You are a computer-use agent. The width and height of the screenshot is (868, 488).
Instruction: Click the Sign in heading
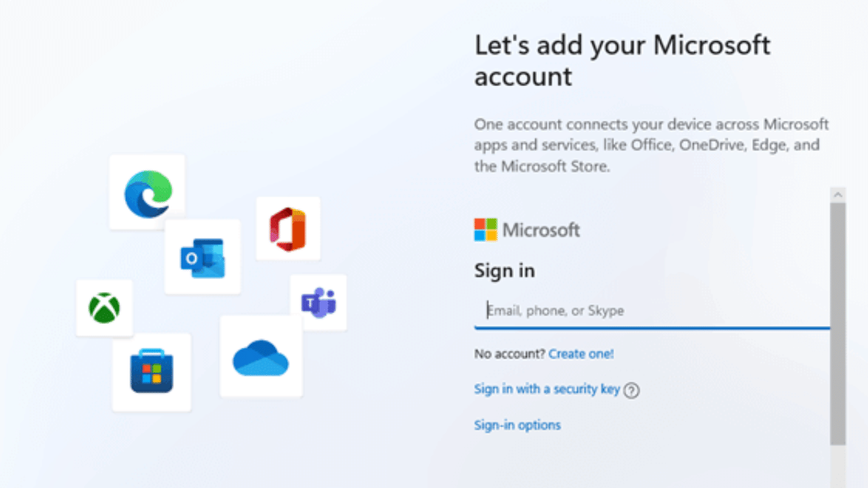[x=504, y=270]
